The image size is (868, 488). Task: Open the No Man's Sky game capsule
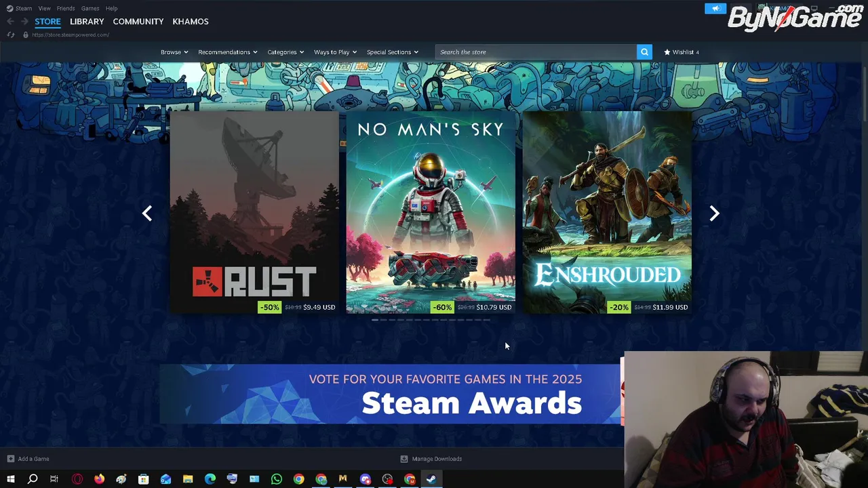pyautogui.click(x=431, y=213)
